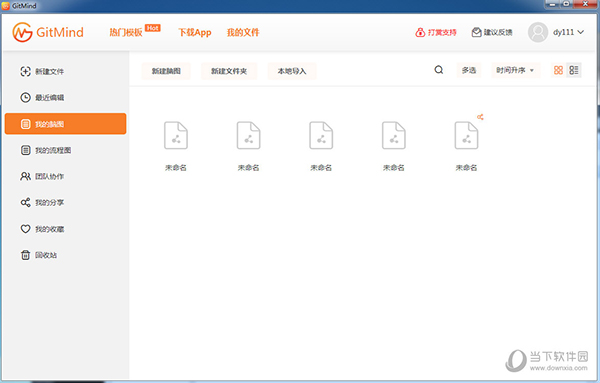600x383 pixels.
Task: Switch to grid view layout
Action: (x=558, y=70)
